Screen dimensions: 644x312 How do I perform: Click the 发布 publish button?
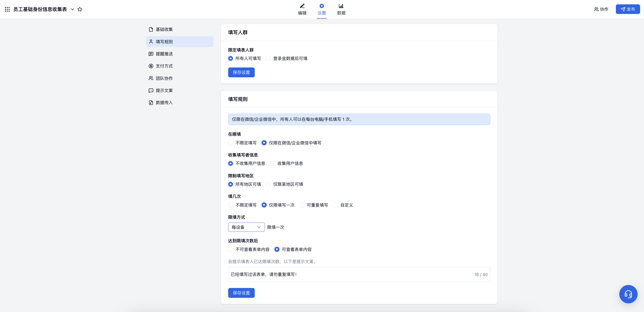point(628,9)
